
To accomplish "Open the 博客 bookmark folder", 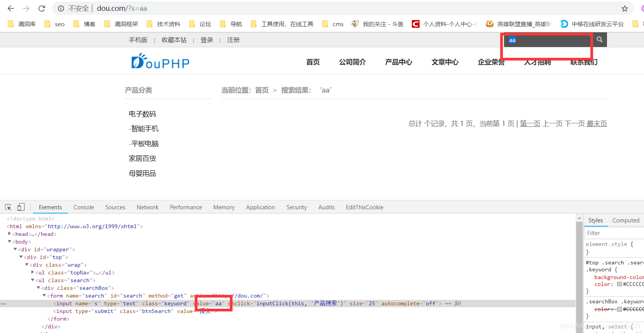I will click(x=84, y=24).
